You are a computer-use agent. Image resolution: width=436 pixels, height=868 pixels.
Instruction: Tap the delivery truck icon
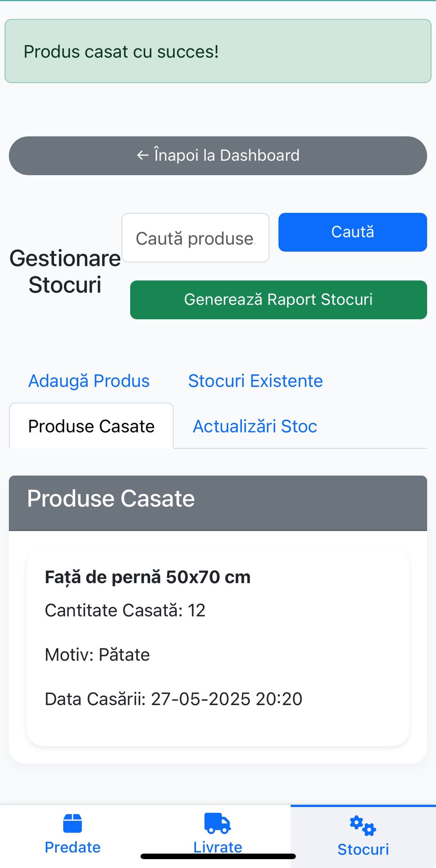pos(218,823)
